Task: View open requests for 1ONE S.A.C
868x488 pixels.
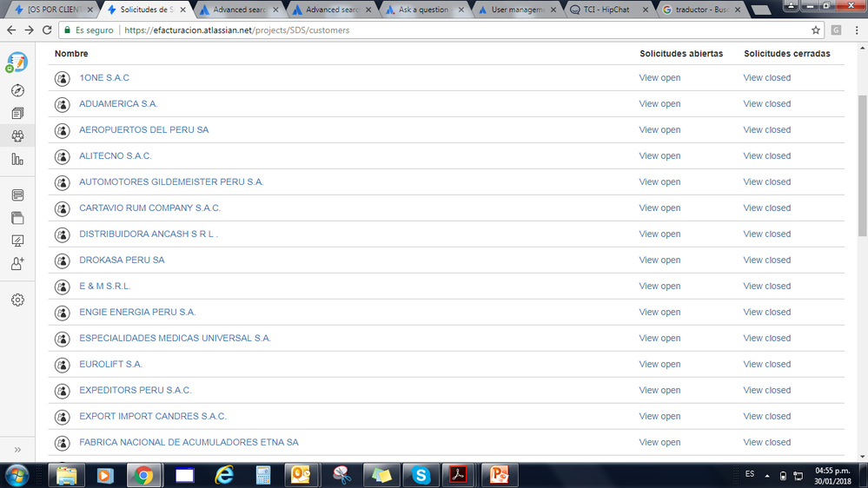Action: (x=659, y=78)
